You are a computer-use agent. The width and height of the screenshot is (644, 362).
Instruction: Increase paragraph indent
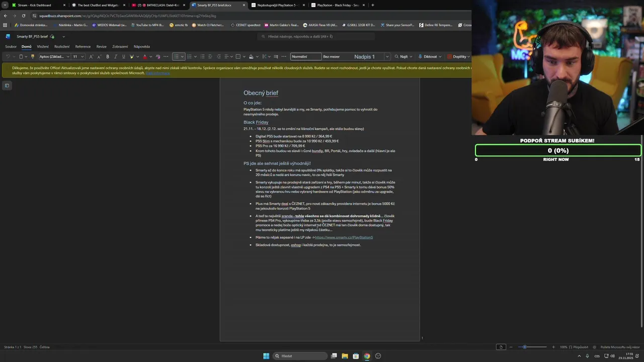[218, 56]
